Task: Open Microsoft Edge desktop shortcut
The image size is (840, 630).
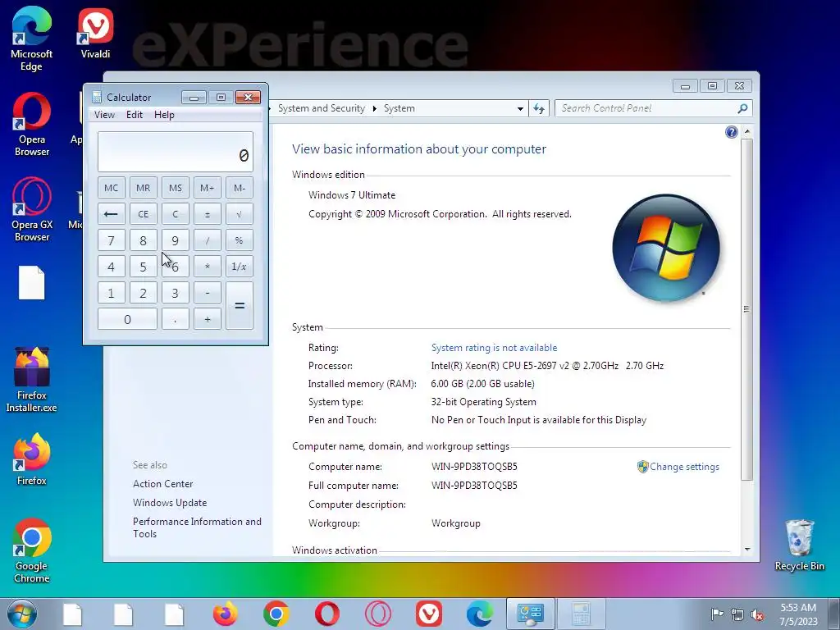Action: (x=32, y=39)
